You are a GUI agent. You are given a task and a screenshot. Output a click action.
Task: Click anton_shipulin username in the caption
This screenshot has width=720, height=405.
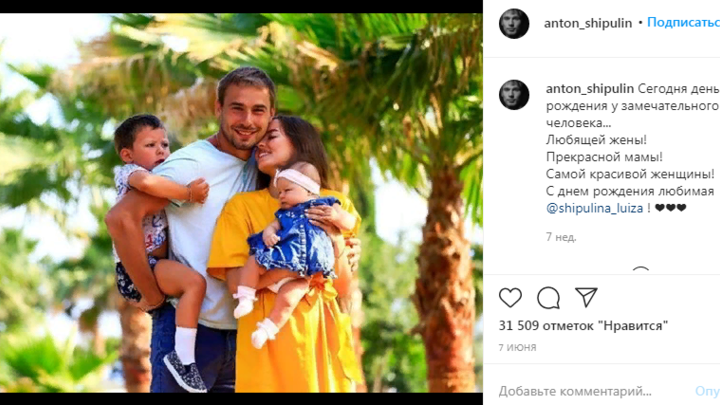pos(590,89)
